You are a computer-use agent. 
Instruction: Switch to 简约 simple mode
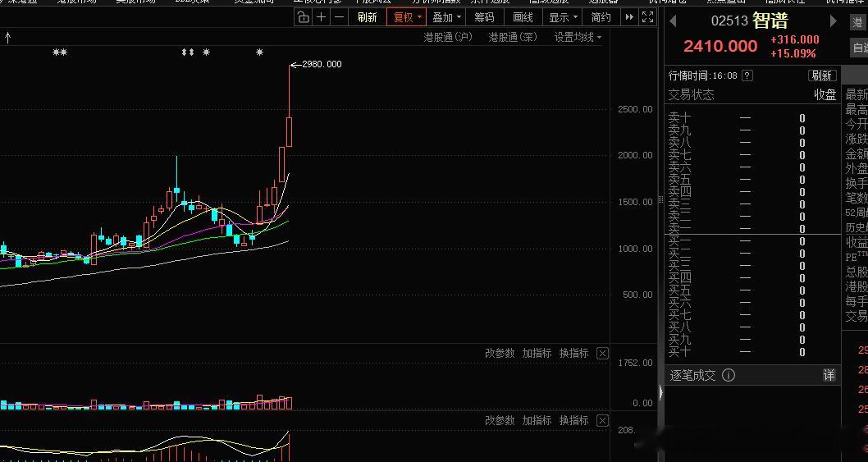tap(601, 17)
